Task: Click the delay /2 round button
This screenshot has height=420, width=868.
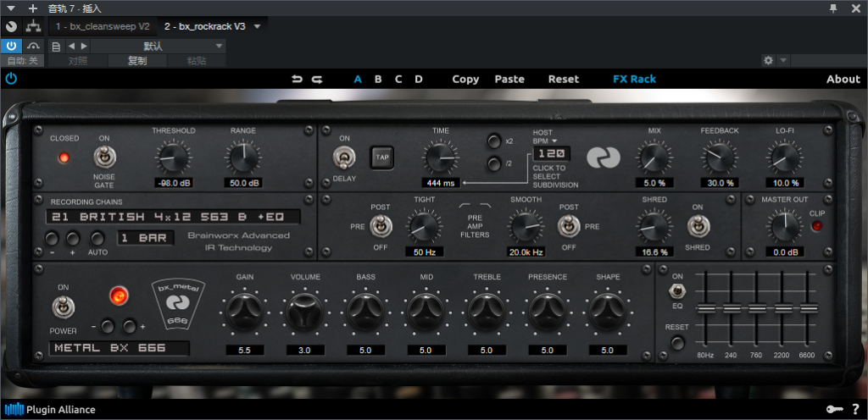Action: [x=494, y=164]
